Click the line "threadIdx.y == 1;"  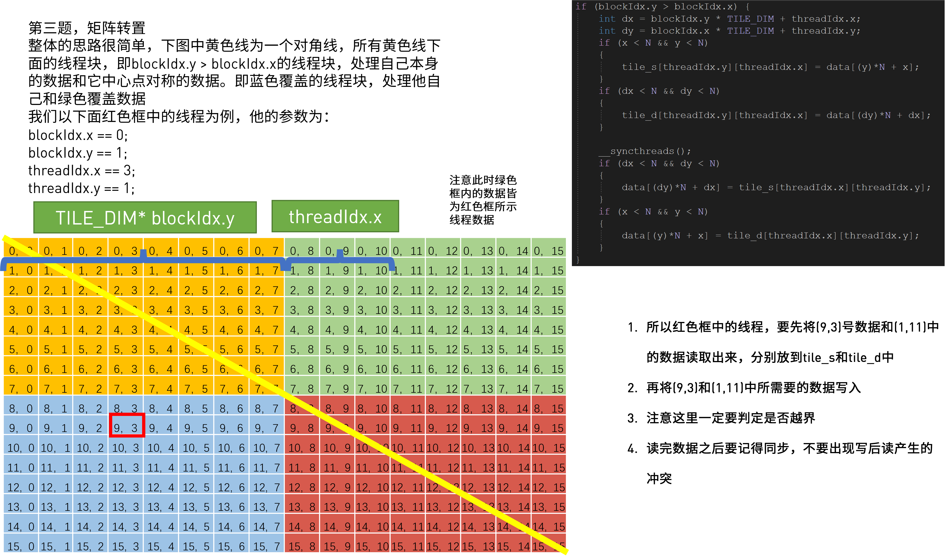[82, 188]
